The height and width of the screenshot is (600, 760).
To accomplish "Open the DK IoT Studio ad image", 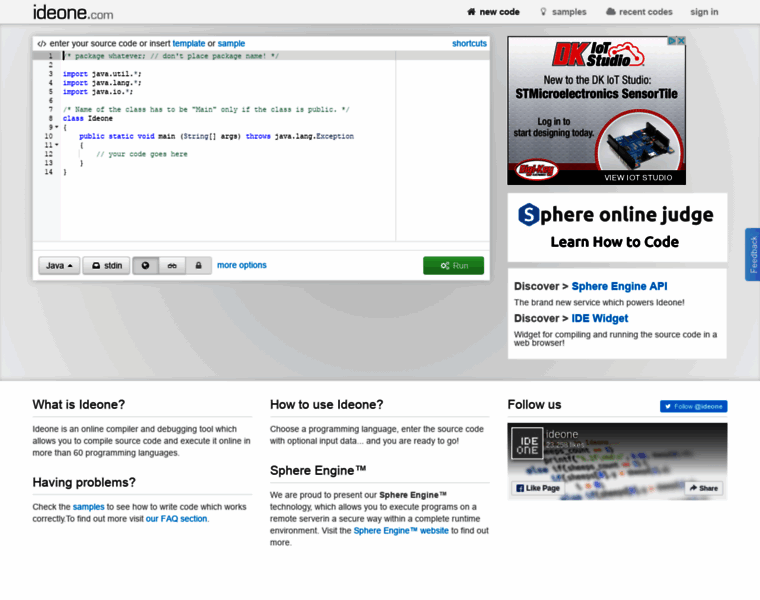I will (597, 111).
